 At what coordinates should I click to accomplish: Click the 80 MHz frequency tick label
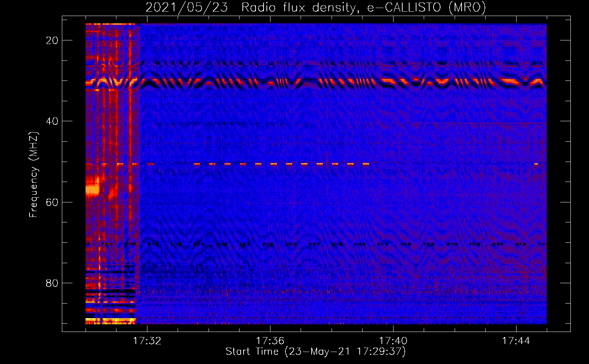pyautogui.click(x=52, y=283)
